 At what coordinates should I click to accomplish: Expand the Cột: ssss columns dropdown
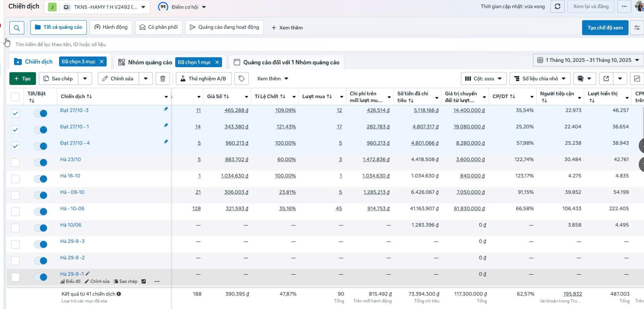(483, 78)
